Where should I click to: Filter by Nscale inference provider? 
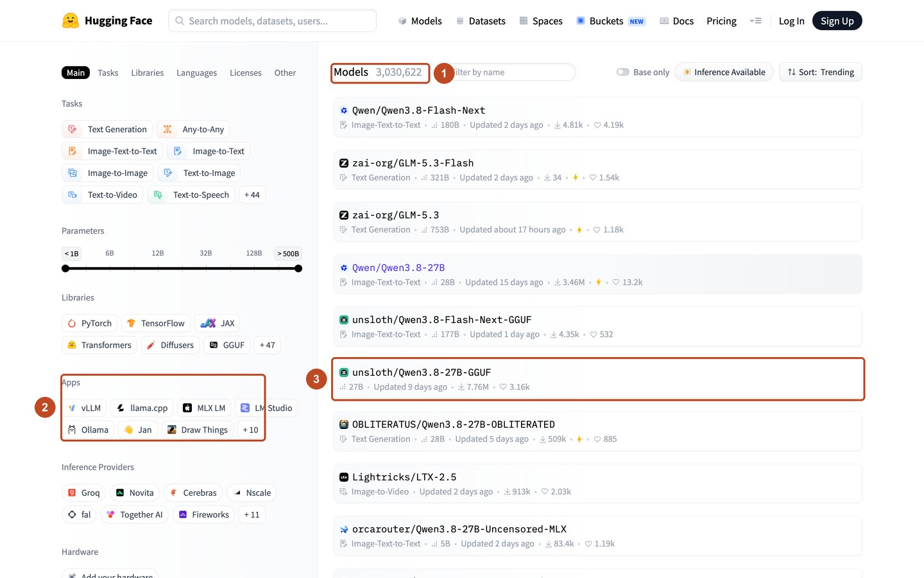click(252, 493)
